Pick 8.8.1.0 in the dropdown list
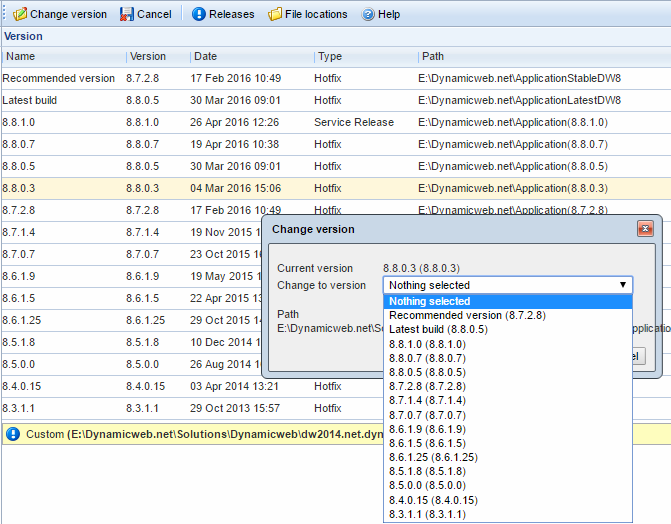Viewport: 671px width, 524px height. point(427,344)
